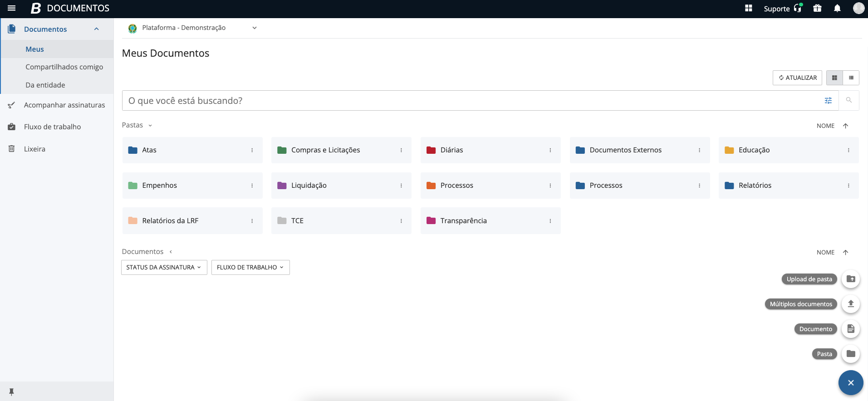The image size is (868, 401).
Task: Click the gift icon in header
Action: (x=817, y=8)
